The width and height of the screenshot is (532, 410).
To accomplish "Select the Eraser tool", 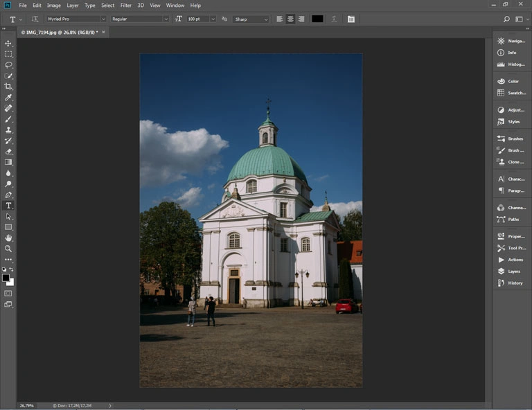I will [x=8, y=152].
